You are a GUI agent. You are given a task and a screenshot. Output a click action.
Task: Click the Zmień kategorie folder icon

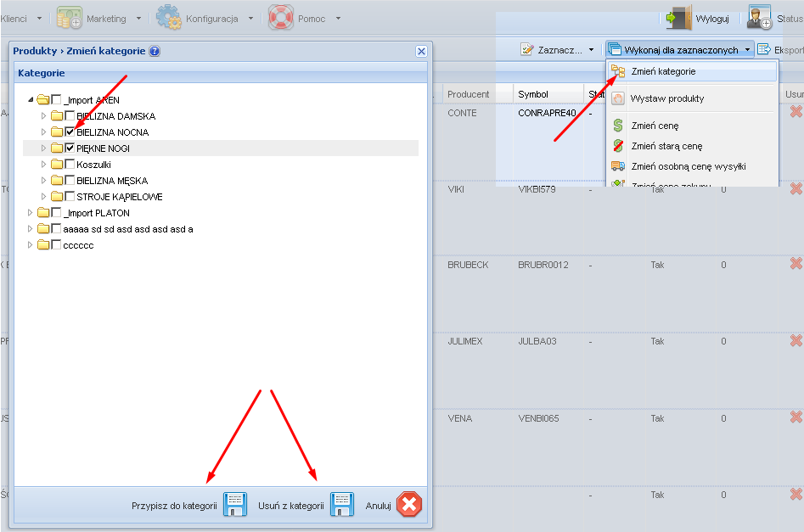[618, 71]
